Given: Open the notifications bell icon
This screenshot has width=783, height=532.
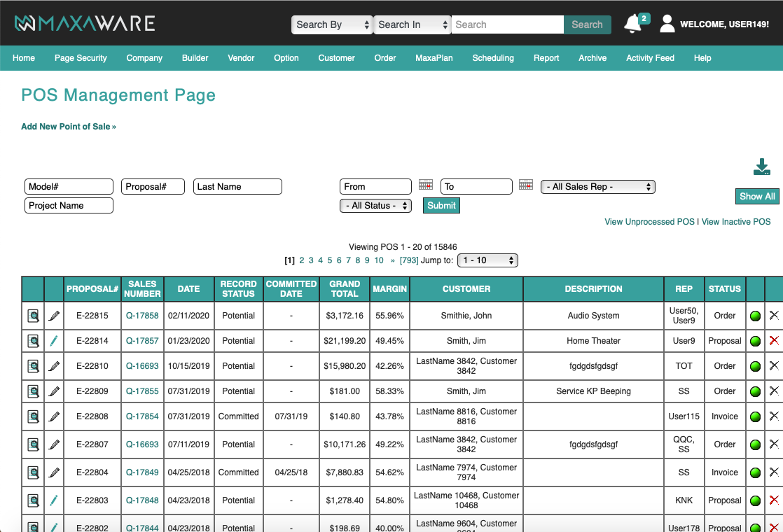Looking at the screenshot, I should 633,24.
